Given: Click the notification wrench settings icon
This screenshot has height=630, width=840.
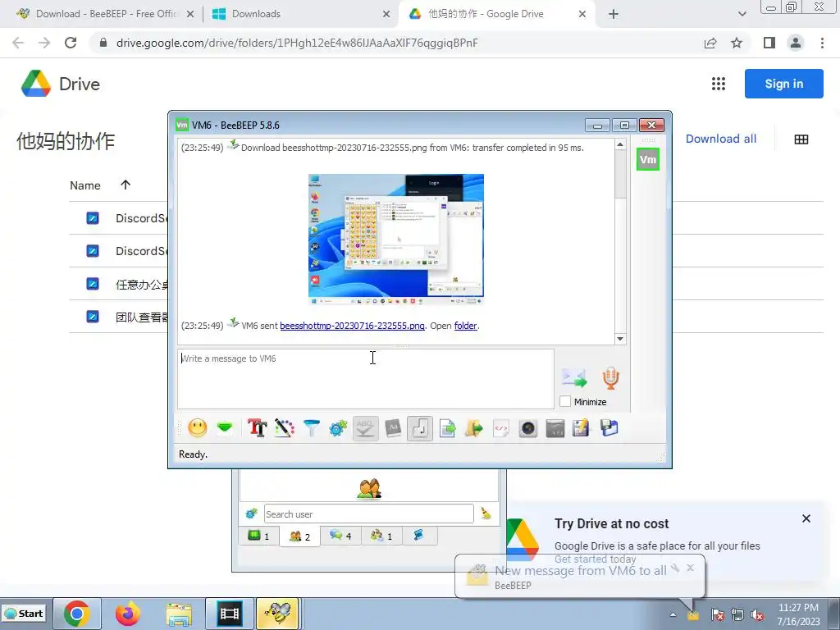Looking at the screenshot, I should coord(675,568).
